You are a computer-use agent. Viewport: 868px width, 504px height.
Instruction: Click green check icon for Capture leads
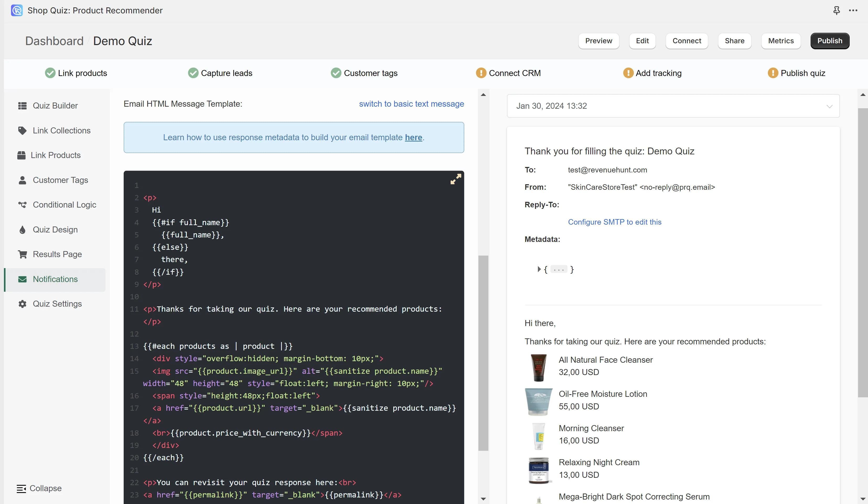[x=193, y=73]
